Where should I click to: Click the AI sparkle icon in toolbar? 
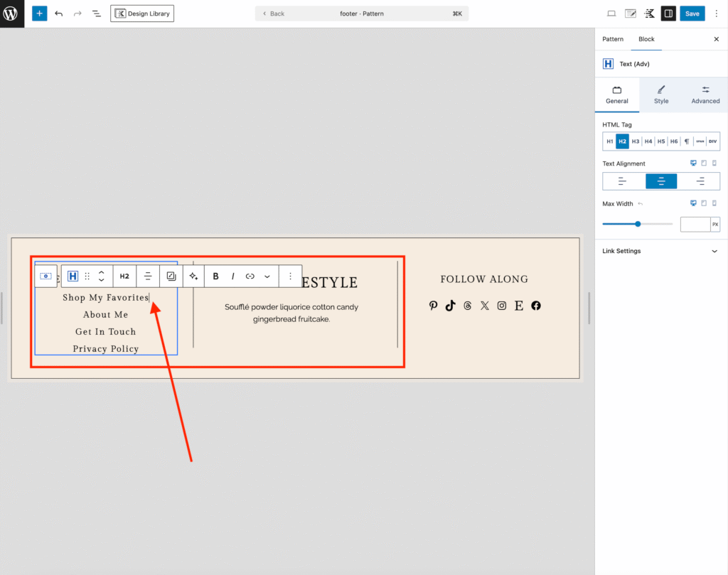coord(193,276)
